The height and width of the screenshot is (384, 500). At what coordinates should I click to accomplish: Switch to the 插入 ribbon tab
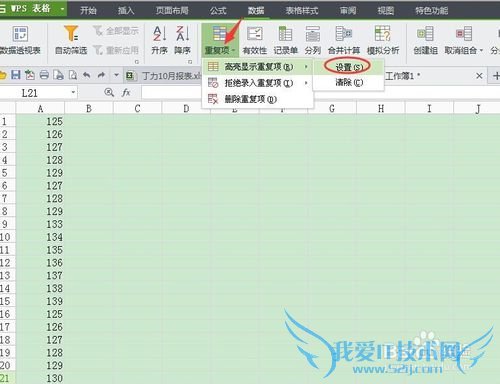point(126,10)
